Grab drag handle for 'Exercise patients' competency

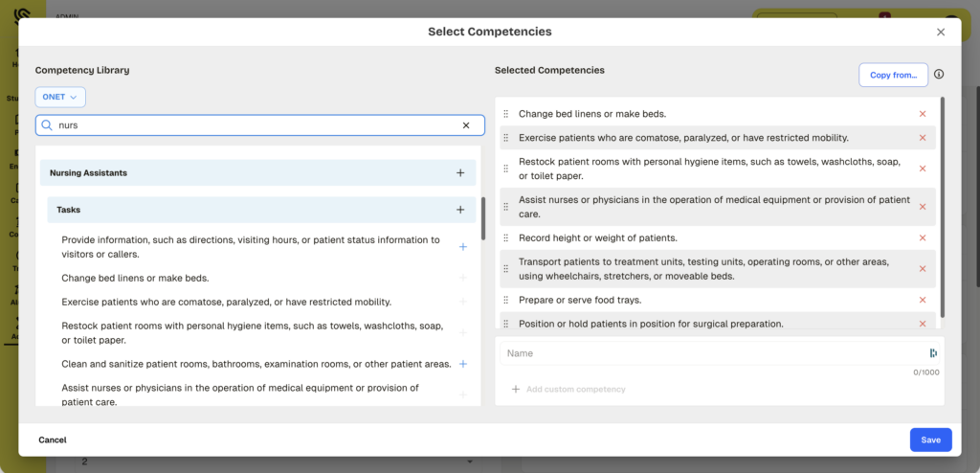tap(506, 138)
